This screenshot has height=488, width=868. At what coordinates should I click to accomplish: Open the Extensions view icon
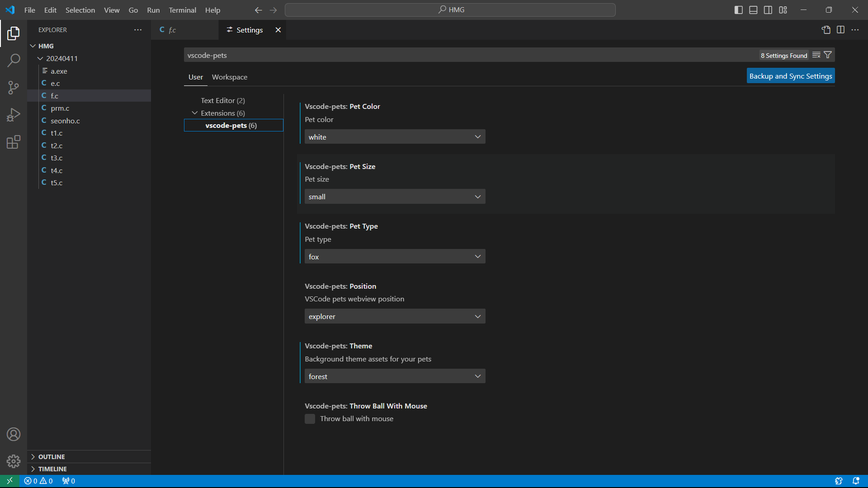tap(14, 142)
